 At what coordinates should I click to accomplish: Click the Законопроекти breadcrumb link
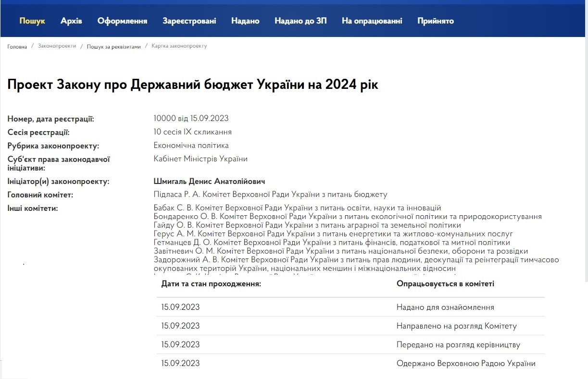57,46
